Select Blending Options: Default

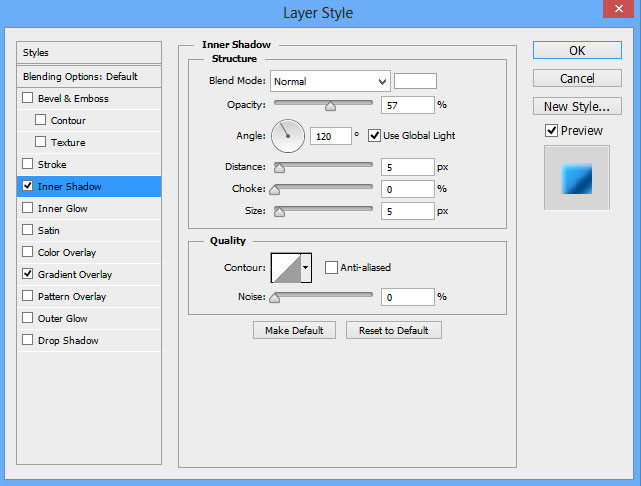click(x=80, y=77)
